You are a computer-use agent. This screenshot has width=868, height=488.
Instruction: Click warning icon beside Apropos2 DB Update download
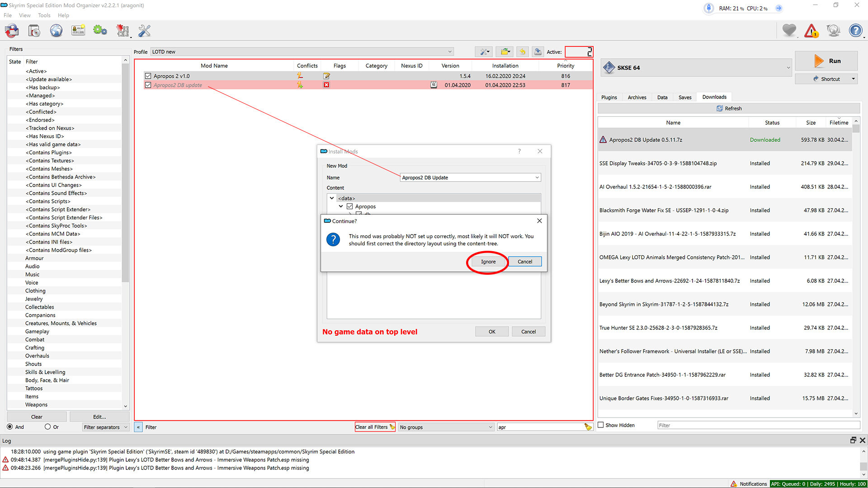coord(603,140)
